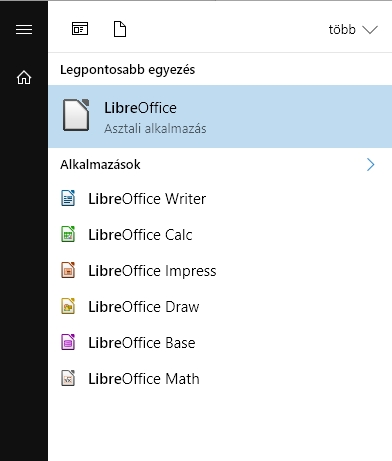392x461 pixels.
Task: Click the LibreOffice Base icon
Action: (x=68, y=342)
